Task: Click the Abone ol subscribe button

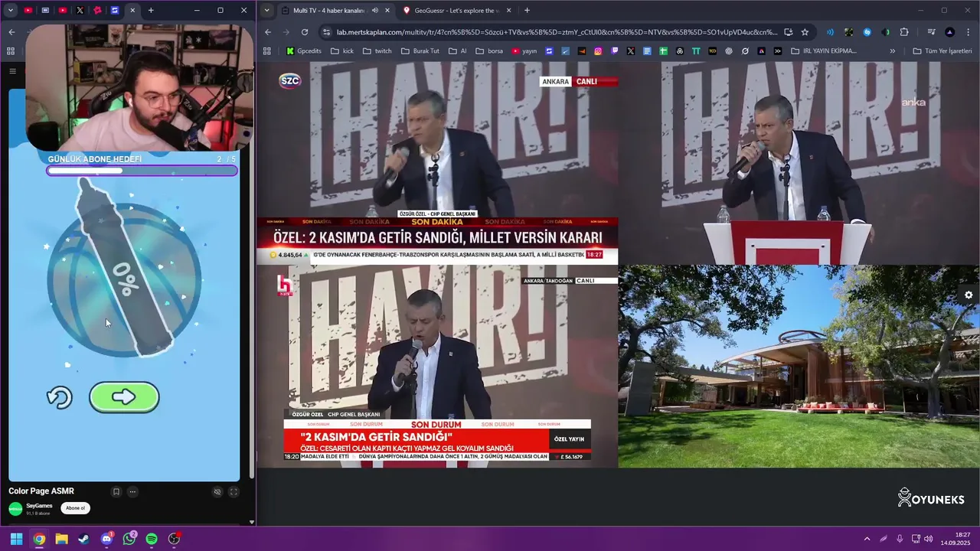Action: 75,508
